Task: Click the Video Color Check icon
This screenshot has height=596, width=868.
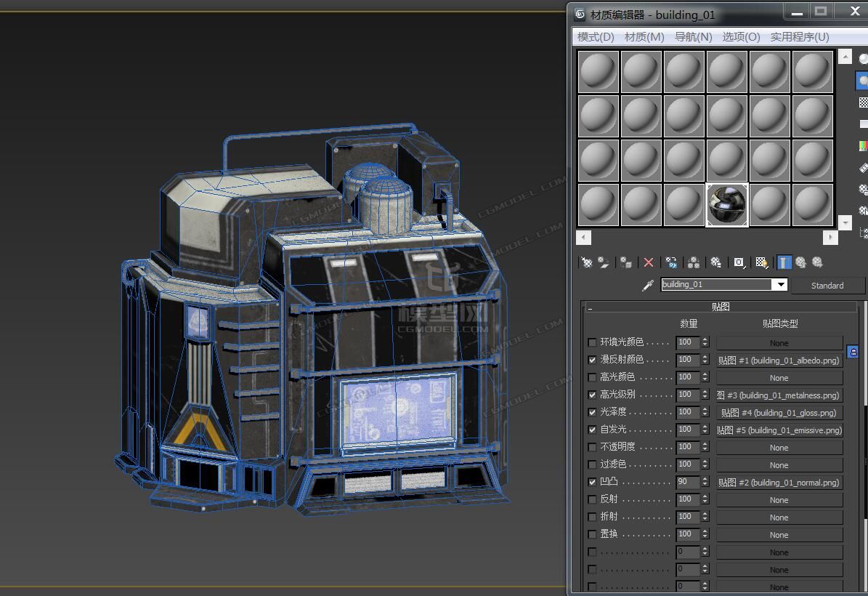Action: coord(862,145)
